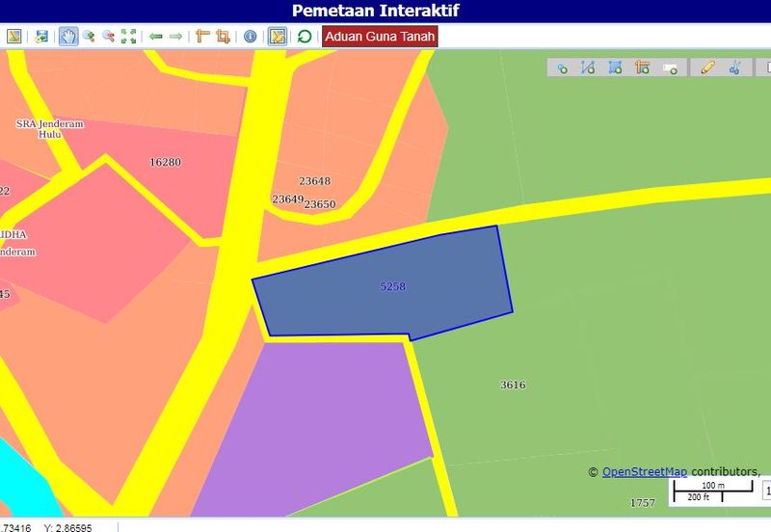Toggle the highlighted map layer button
This screenshot has height=532, width=771.
(277, 37)
